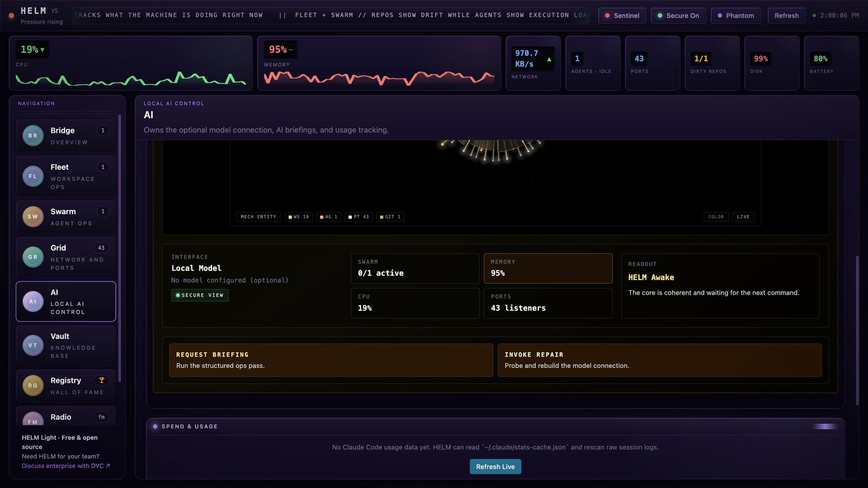Click the AG 1 chip
The image size is (868, 488).
coord(329,217)
